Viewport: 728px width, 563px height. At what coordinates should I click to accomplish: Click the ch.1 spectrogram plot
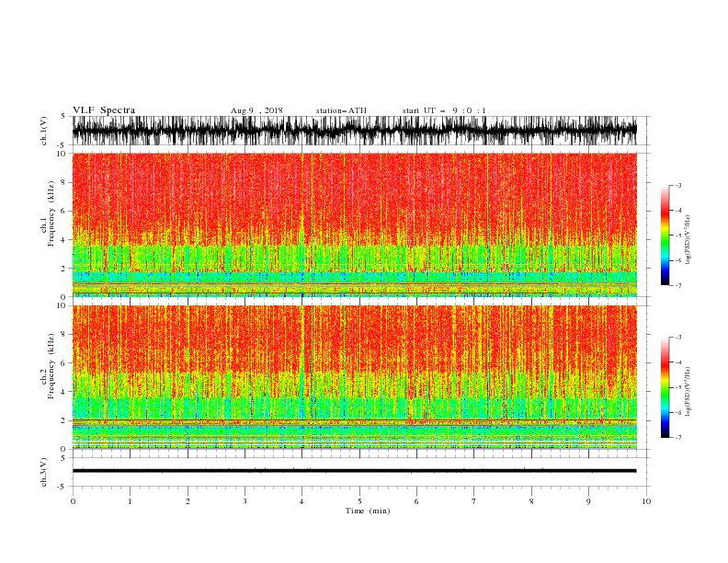(355, 224)
